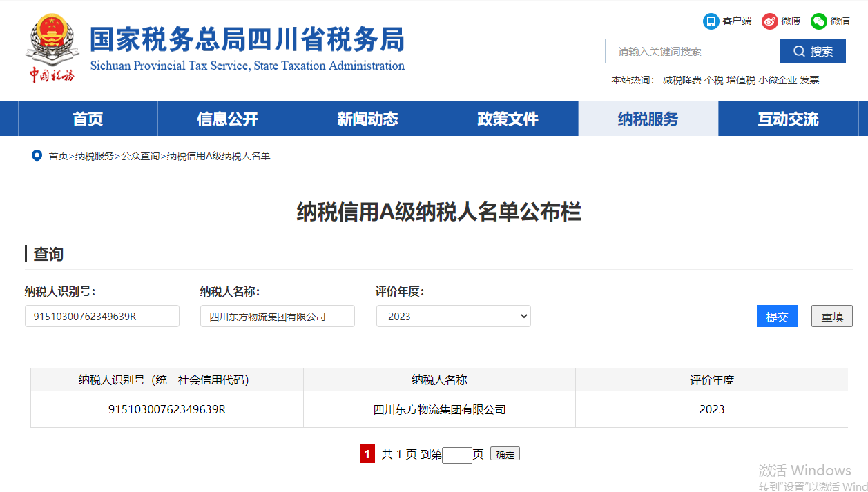Click the 确定 page confirm button
The width and height of the screenshot is (868, 492).
coord(505,454)
